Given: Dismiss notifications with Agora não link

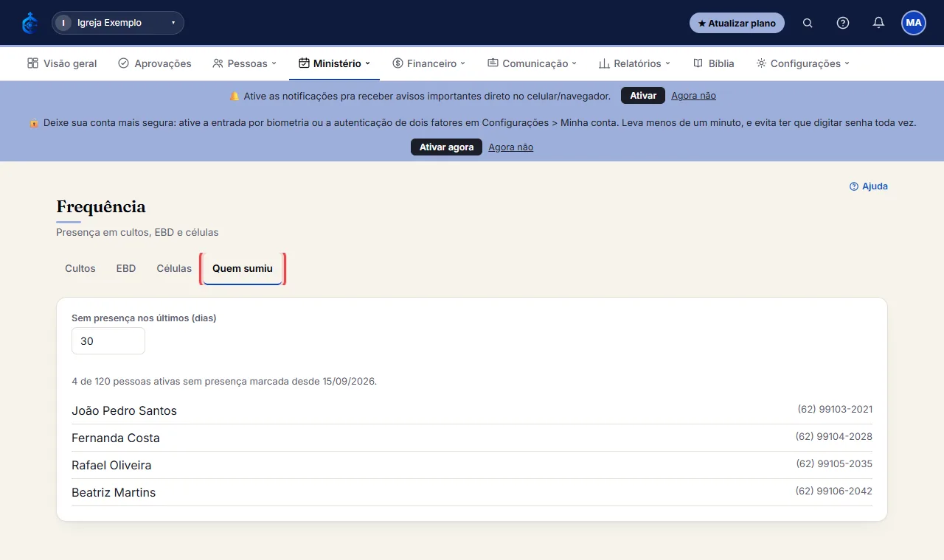Looking at the screenshot, I should coord(693,96).
